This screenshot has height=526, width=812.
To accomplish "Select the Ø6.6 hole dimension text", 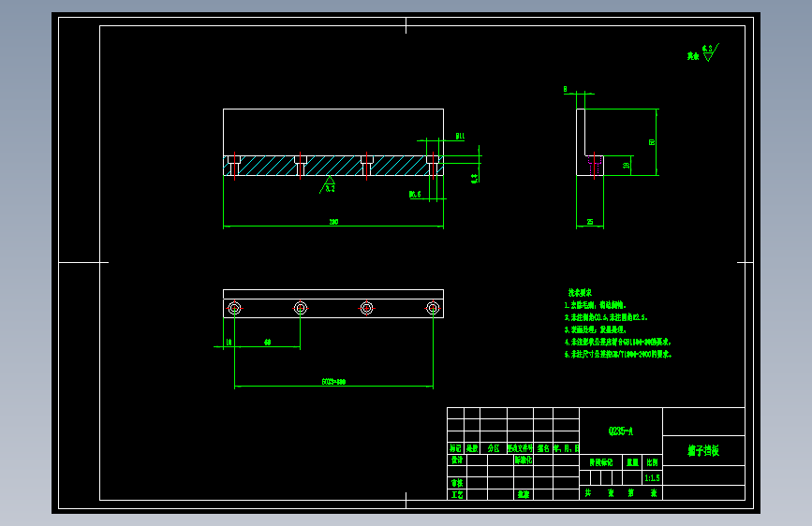I will point(415,195).
